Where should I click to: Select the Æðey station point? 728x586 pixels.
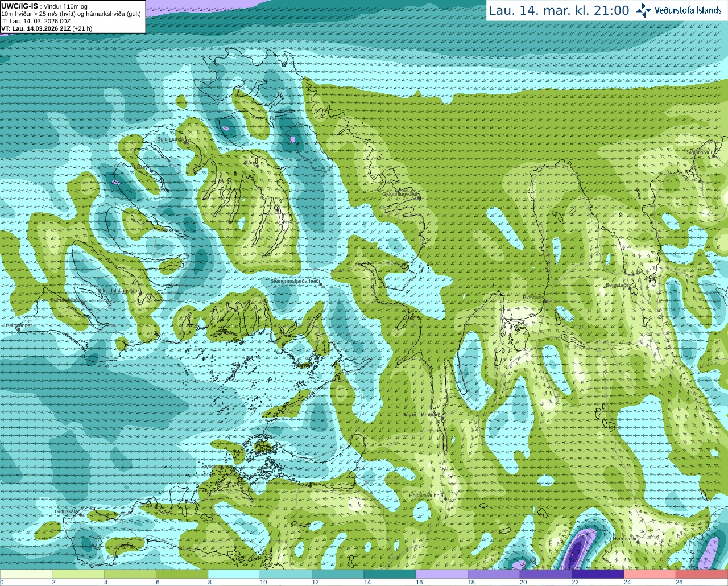[x=257, y=166]
